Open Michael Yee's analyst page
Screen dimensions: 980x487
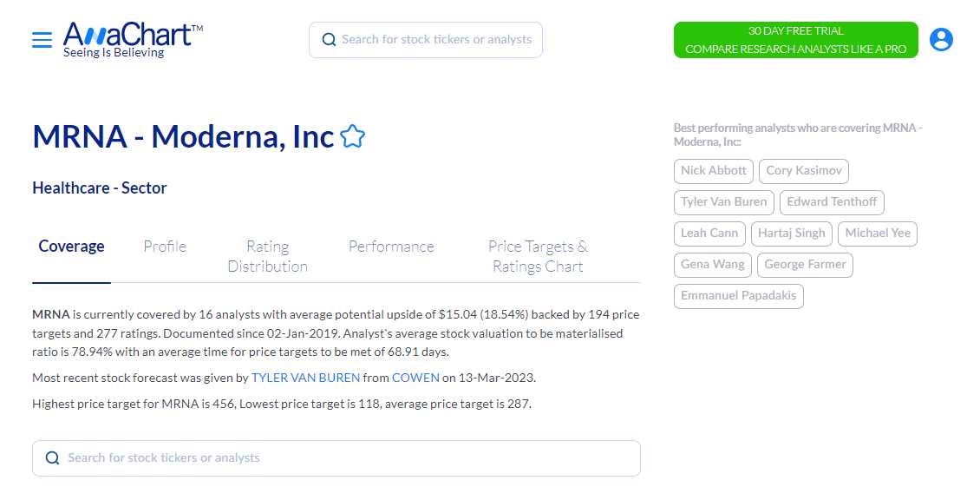[x=878, y=234]
